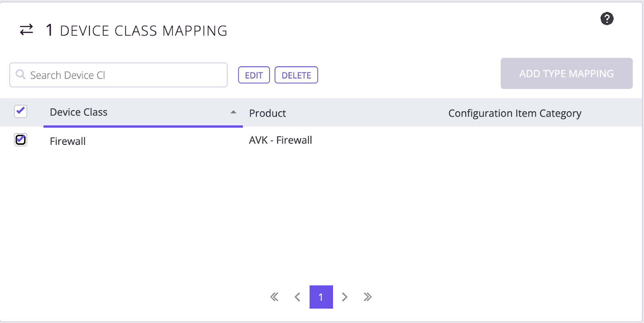Select page 1 in pagination
644x323 pixels.
[321, 297]
